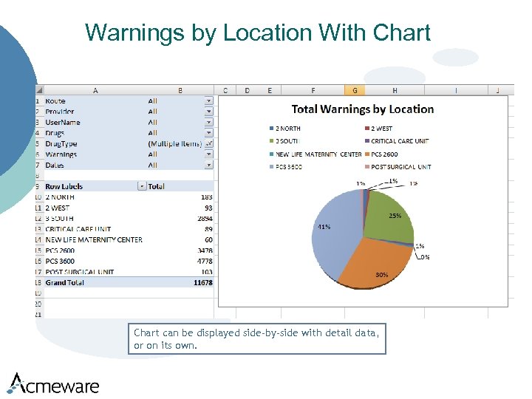Select the 3 SOUTH row label cell
Viewport: 532px width, 399px height.
95,219
